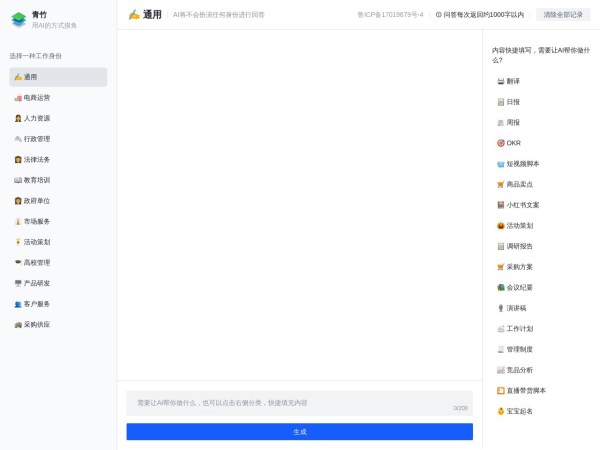
Task: Select the 会议纪要 template
Action: 515,287
